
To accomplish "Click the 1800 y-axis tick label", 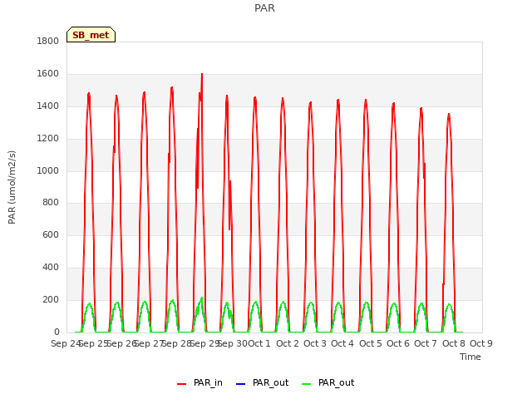I will pyautogui.click(x=48, y=41).
